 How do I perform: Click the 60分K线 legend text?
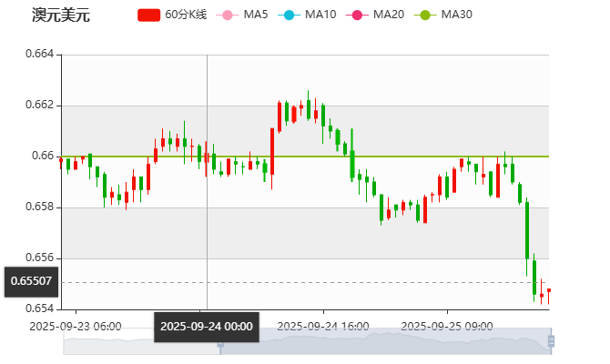coord(186,15)
